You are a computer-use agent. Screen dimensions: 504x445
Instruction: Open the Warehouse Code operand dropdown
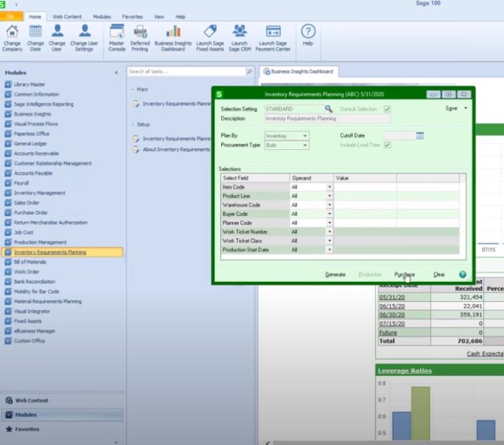click(329, 205)
